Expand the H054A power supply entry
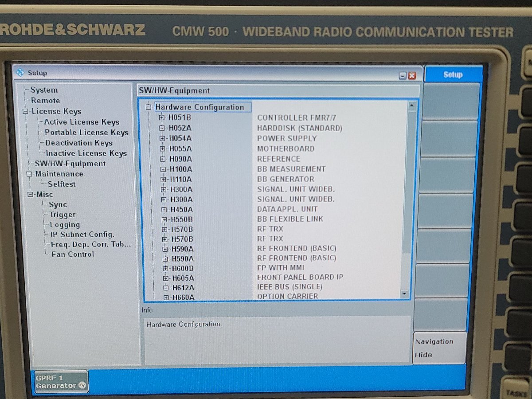 tap(162, 138)
